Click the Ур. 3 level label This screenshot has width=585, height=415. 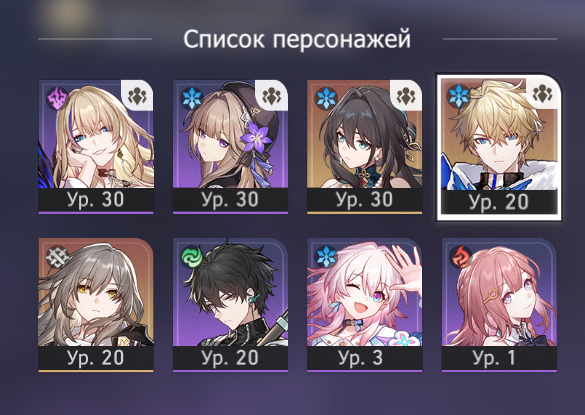coord(360,358)
